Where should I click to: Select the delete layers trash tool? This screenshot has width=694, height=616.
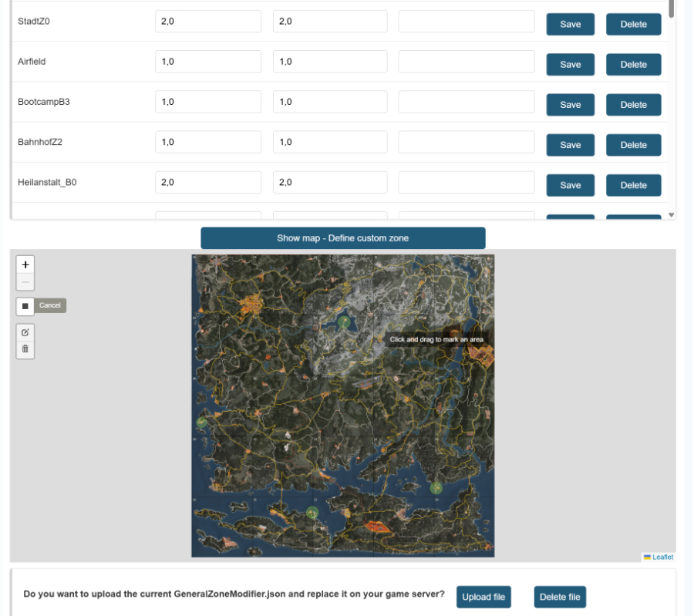pyautogui.click(x=25, y=349)
